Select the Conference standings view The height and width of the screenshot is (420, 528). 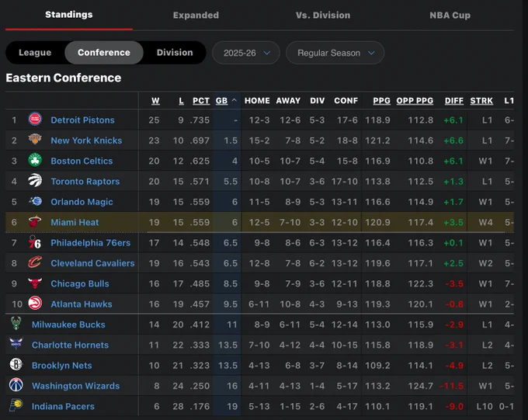point(104,53)
